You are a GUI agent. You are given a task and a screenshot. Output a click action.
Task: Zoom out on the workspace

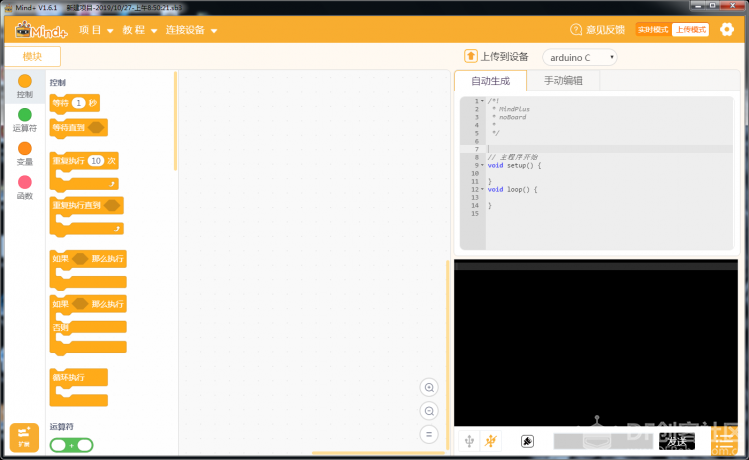(429, 411)
